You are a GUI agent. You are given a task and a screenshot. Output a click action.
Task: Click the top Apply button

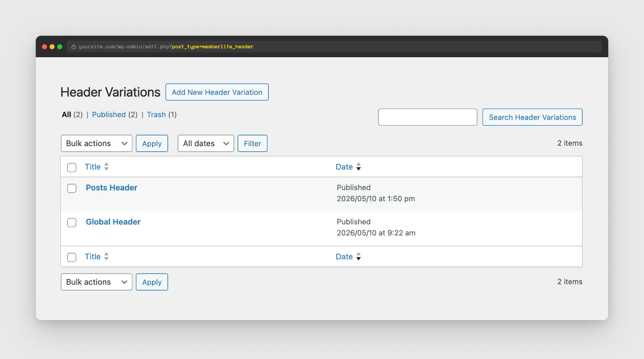coord(152,144)
